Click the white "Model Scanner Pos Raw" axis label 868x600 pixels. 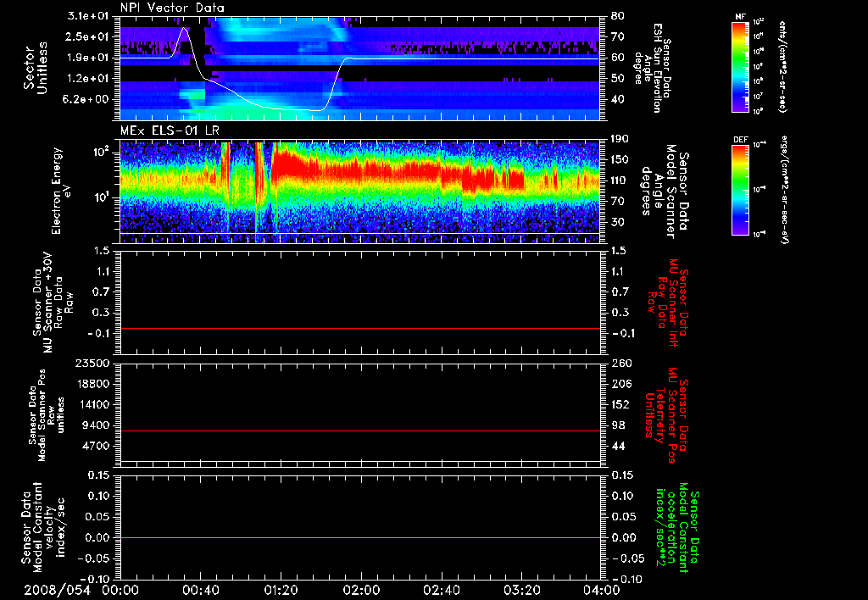click(x=46, y=415)
